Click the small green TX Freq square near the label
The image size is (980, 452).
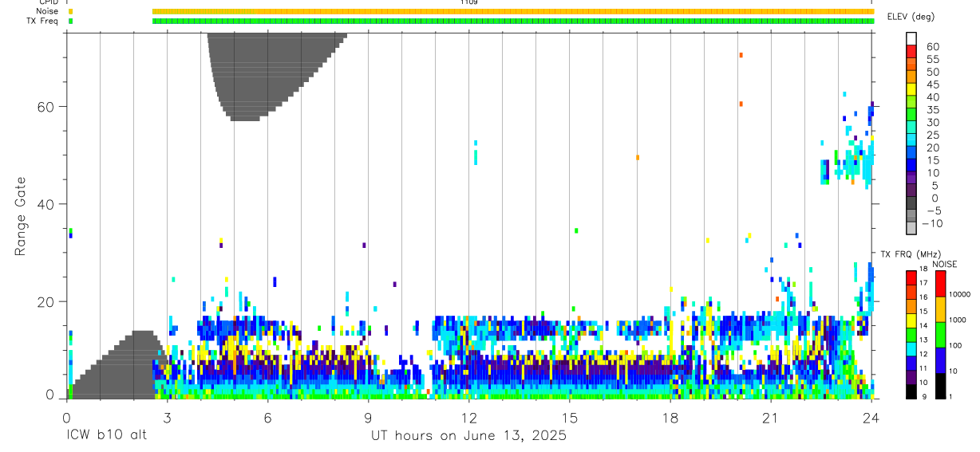point(71,21)
